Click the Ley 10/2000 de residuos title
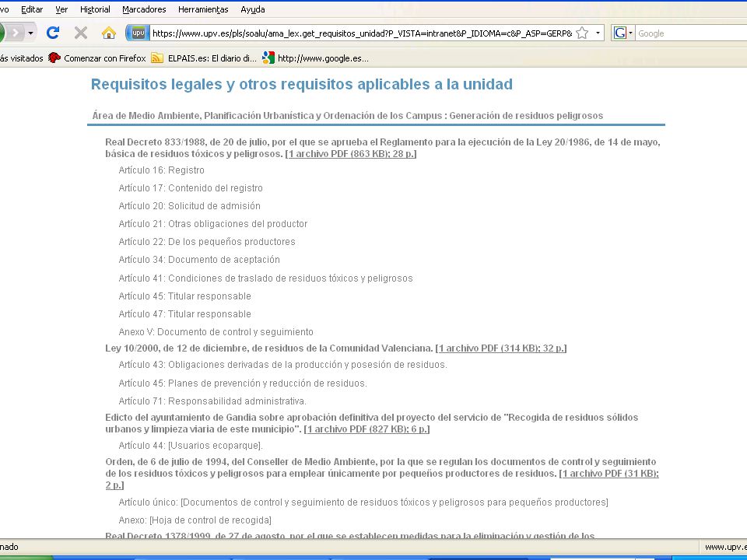 tap(269, 348)
